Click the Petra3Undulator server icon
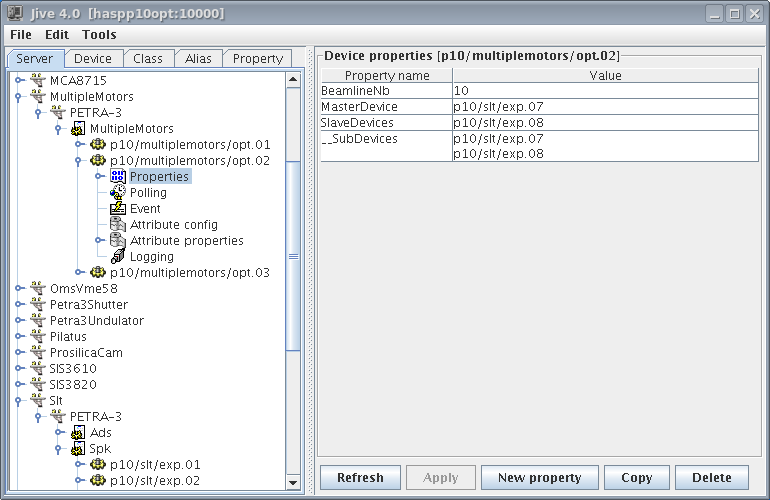 pos(38,320)
